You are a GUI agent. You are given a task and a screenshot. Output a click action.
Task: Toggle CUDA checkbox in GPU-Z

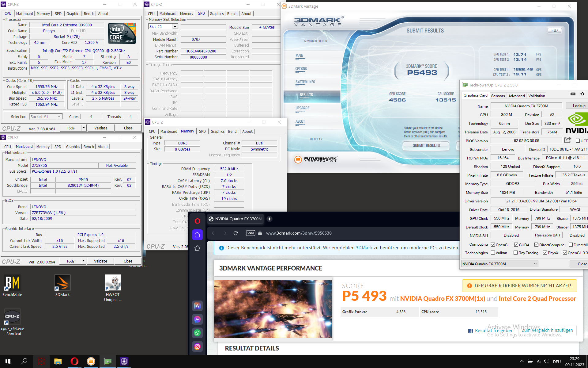[x=516, y=245]
